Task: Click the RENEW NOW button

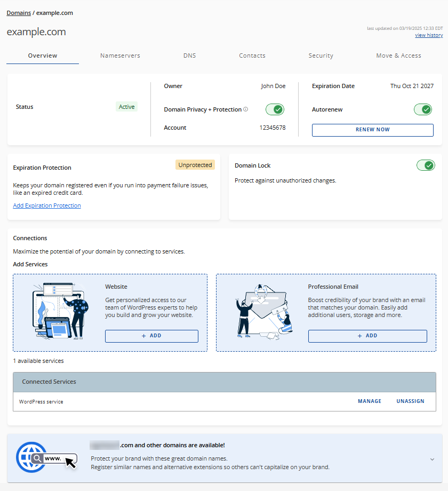Action: click(372, 130)
